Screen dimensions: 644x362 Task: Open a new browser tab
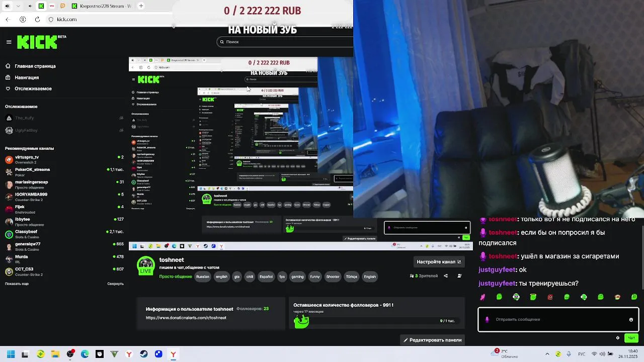click(141, 6)
